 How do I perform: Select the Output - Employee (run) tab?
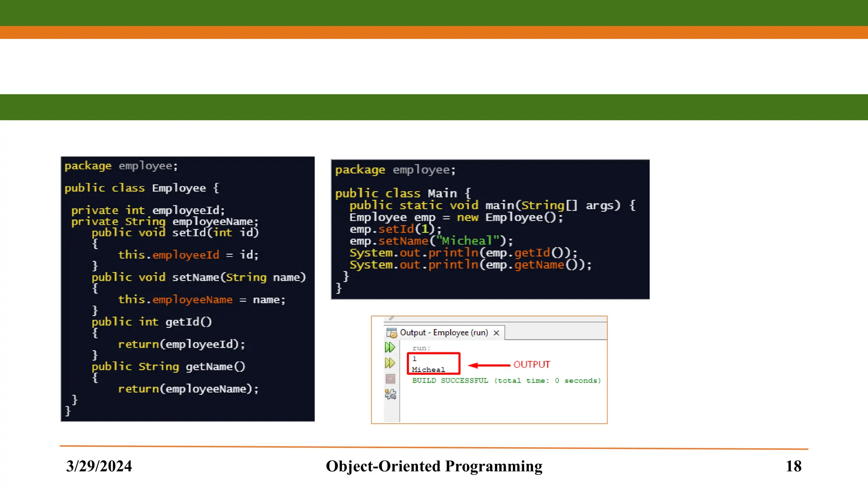pos(444,333)
